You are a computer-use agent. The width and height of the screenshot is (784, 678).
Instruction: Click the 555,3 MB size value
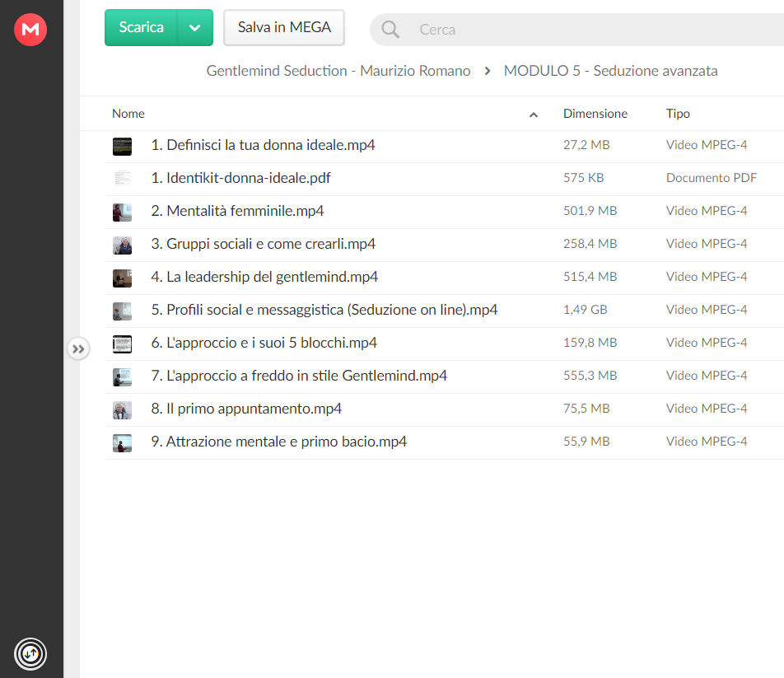tap(590, 376)
